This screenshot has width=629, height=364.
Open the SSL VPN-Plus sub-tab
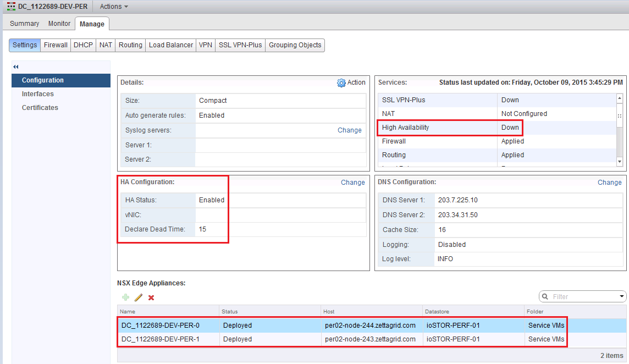(x=240, y=45)
